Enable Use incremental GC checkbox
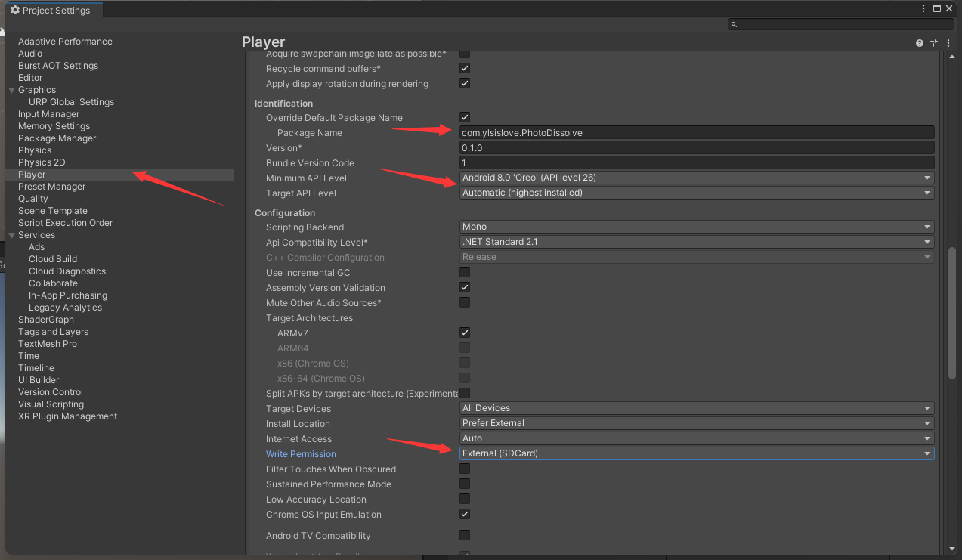The height and width of the screenshot is (560, 962). pos(465,272)
